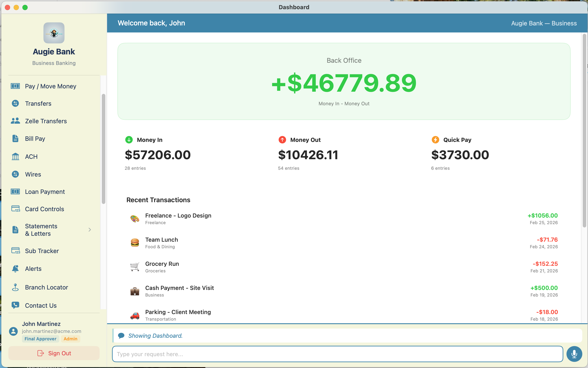Open Loan Payment
The width and height of the screenshot is (588, 368).
point(45,192)
